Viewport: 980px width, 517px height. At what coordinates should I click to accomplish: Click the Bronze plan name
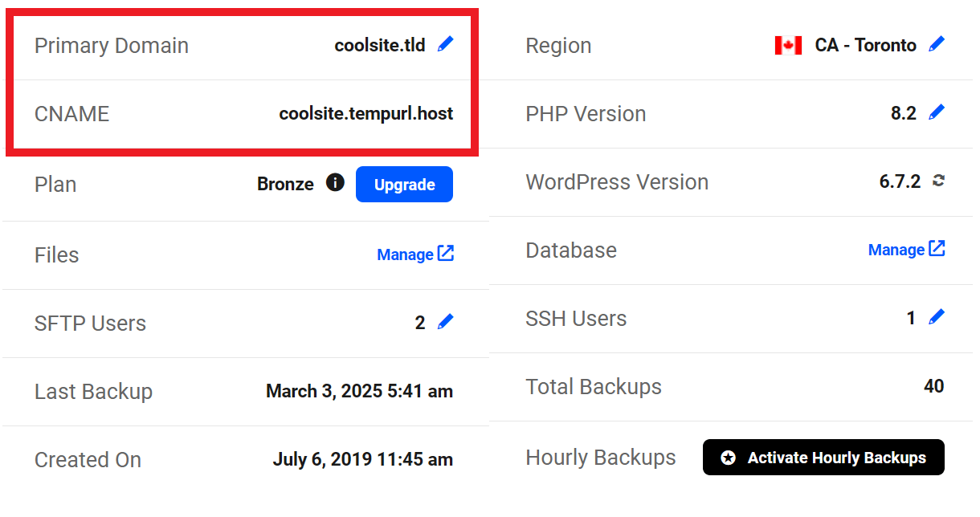pos(285,184)
